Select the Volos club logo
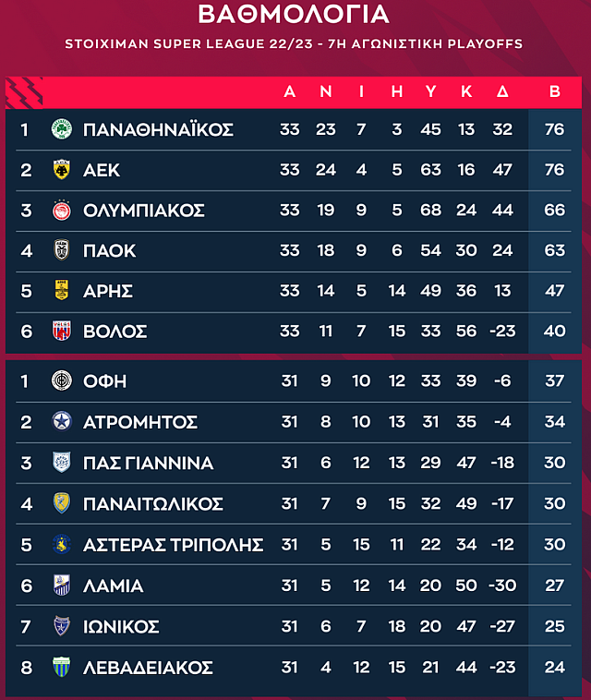 (62, 331)
